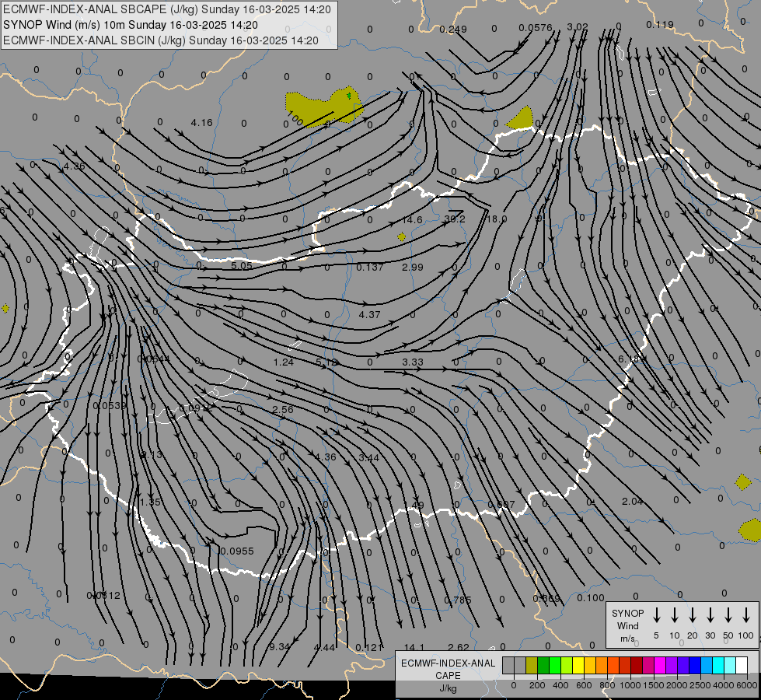
Task: Click the 1000 tick label on CAPE scale
Action: pos(630,685)
